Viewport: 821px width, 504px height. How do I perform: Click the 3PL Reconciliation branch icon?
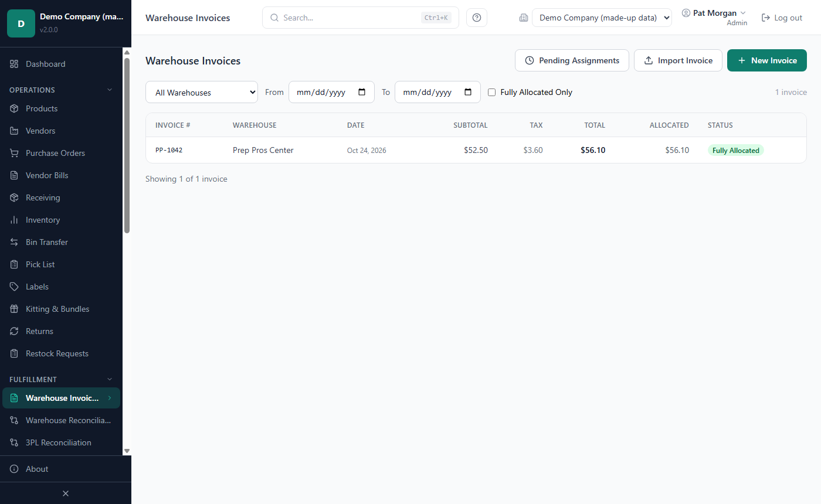14,442
